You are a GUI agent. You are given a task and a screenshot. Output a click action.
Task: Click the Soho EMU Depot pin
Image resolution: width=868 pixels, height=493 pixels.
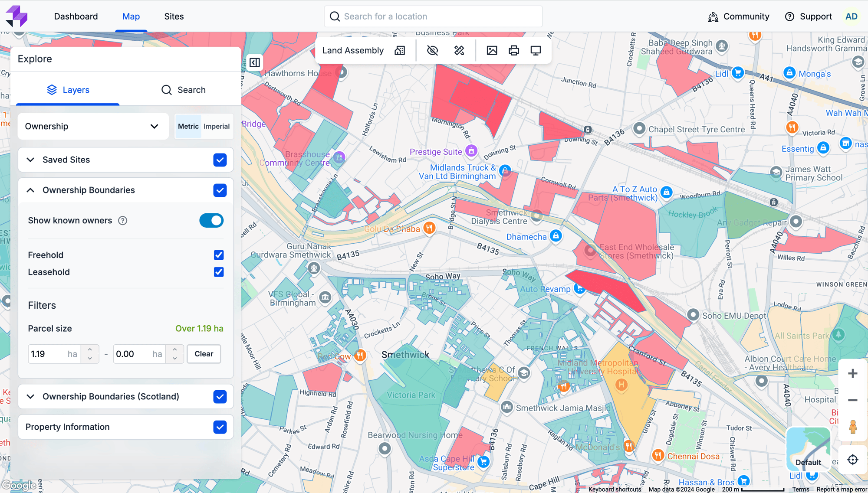tap(693, 315)
